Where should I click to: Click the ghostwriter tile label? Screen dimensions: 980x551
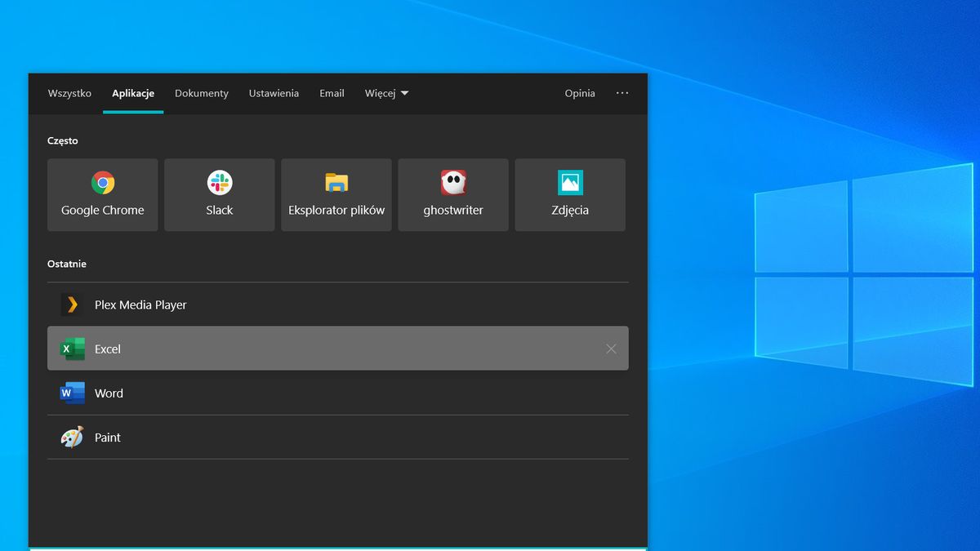click(x=453, y=210)
